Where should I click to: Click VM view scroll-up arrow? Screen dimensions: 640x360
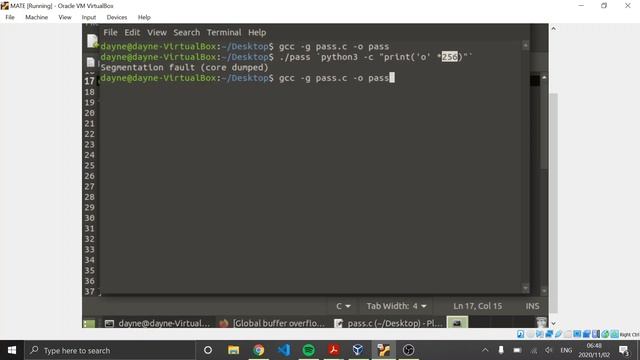(x=553, y=28)
